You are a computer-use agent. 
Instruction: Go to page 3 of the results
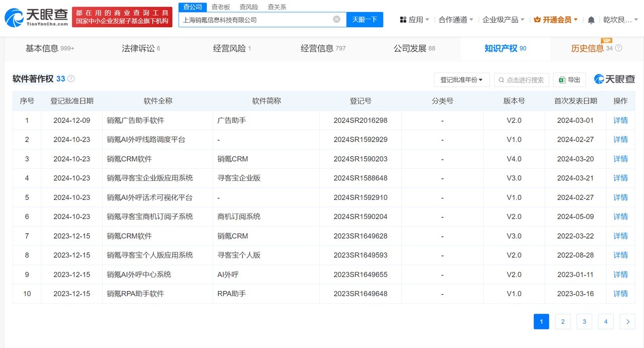pos(584,321)
